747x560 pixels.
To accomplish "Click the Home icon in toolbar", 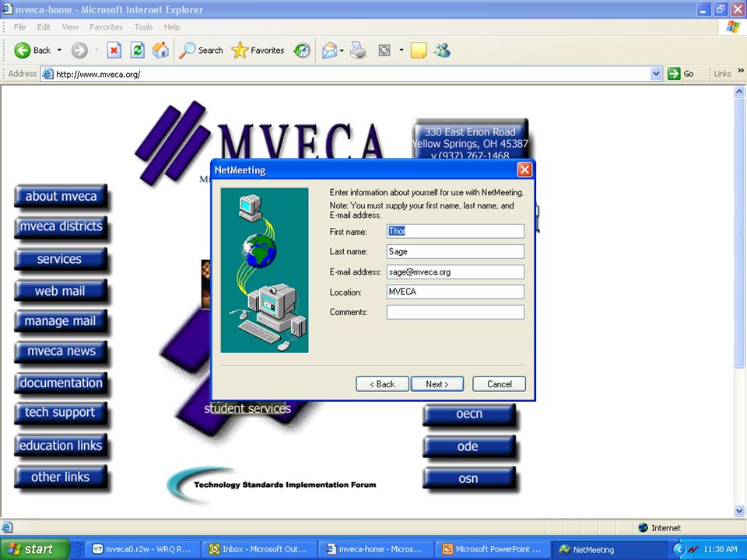I will [x=160, y=50].
